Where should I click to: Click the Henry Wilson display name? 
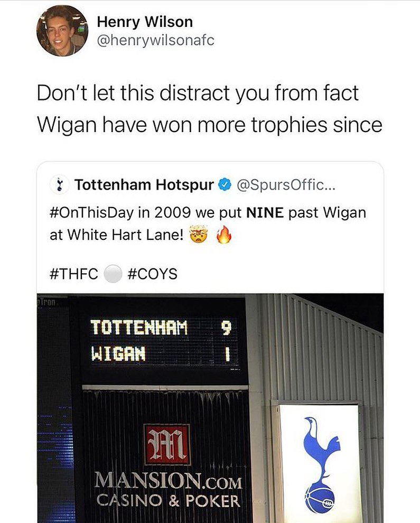click(145, 22)
